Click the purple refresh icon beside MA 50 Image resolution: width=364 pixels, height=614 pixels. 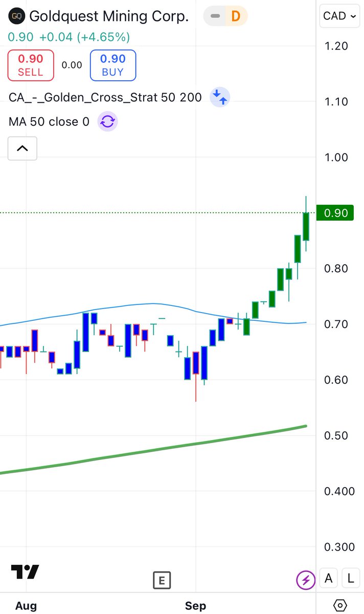pos(108,122)
